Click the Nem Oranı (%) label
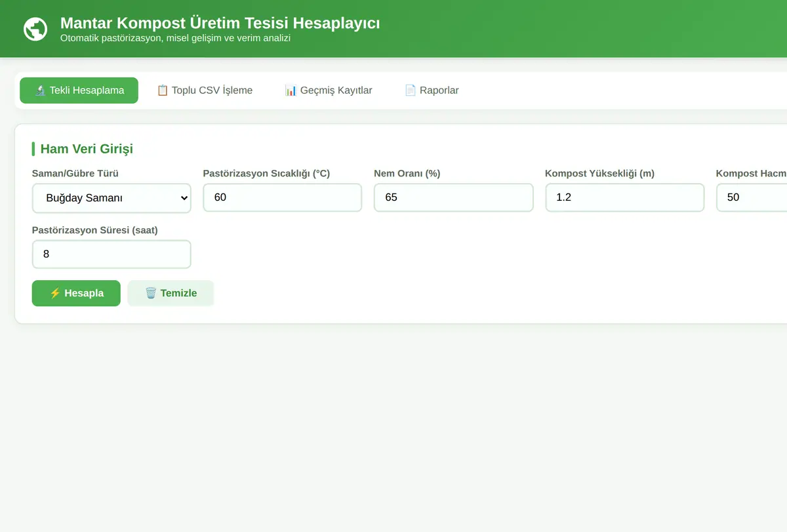This screenshot has height=532, width=787. tap(407, 174)
